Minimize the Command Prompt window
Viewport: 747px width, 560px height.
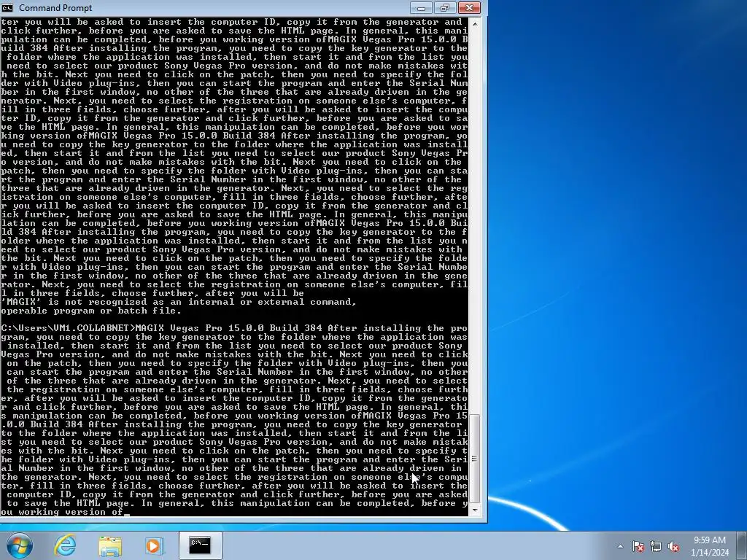421,7
